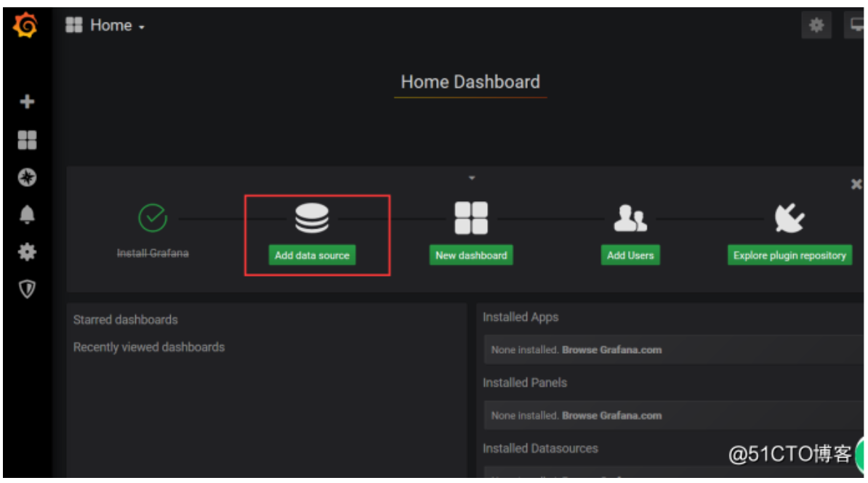
Task: Open Browse Grafana.com under Installed Apps
Action: (611, 349)
